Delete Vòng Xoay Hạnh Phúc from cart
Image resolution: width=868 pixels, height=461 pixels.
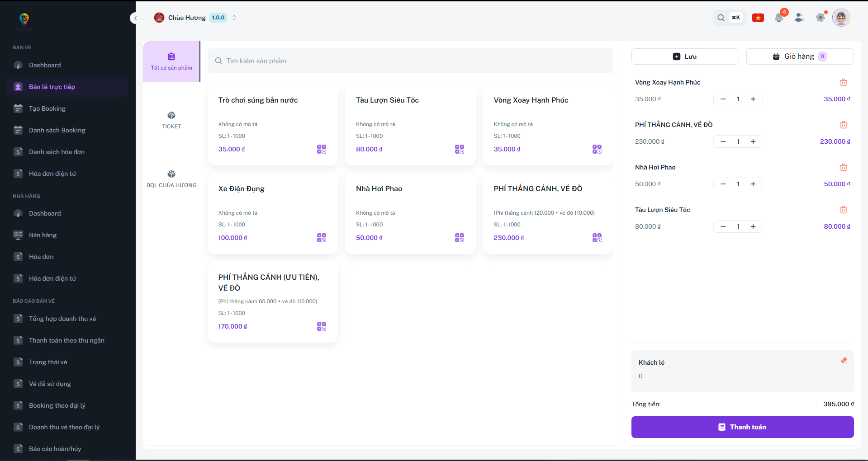point(843,82)
